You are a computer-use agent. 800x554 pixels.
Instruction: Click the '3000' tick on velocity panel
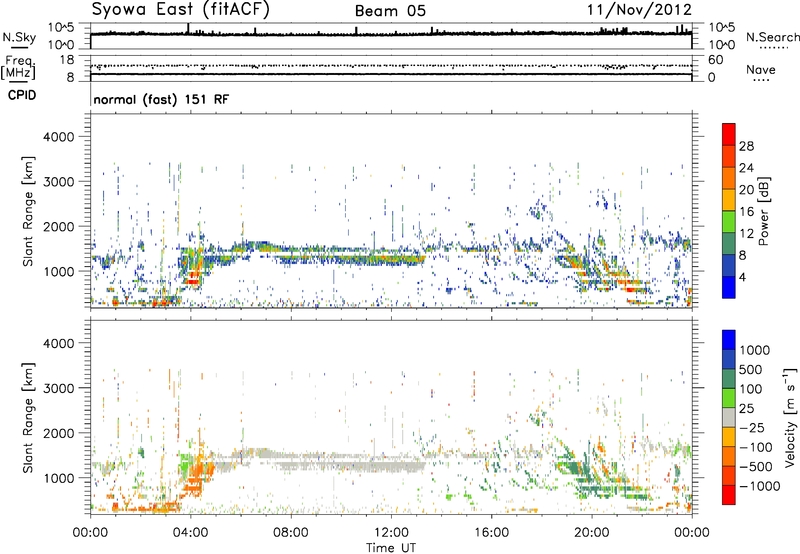tap(59, 388)
